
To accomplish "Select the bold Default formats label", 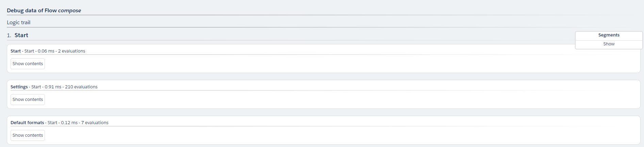I will tap(27, 123).
